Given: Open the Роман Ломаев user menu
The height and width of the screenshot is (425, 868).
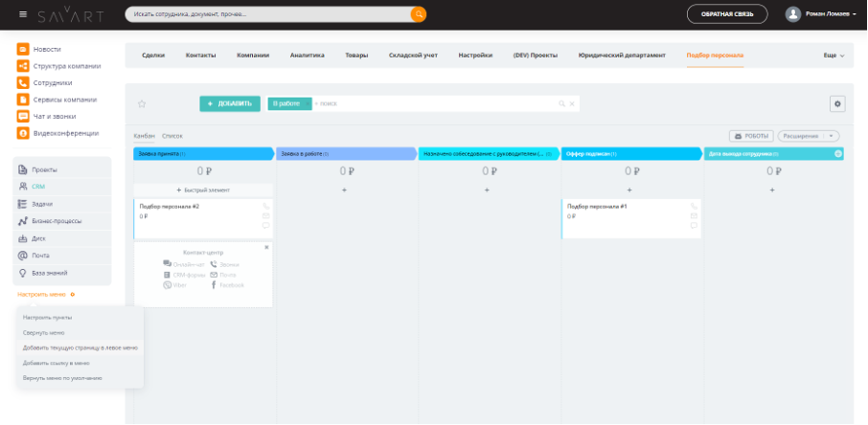Looking at the screenshot, I should coord(821,14).
